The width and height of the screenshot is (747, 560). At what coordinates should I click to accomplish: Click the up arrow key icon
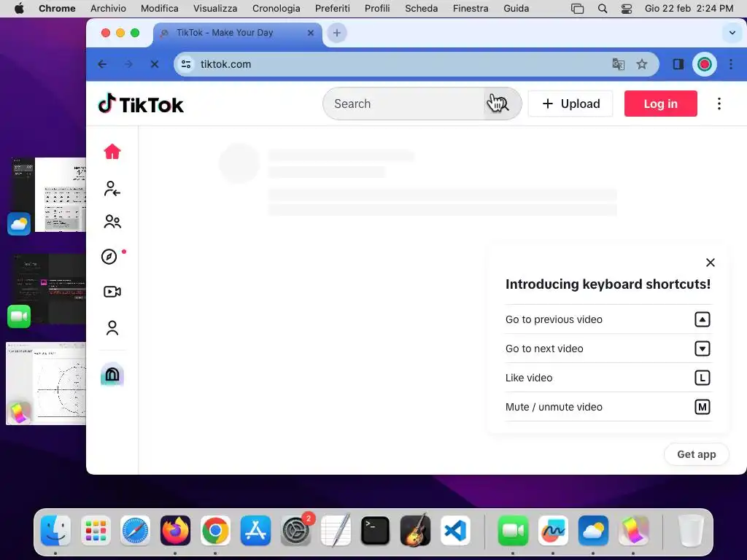click(x=703, y=319)
